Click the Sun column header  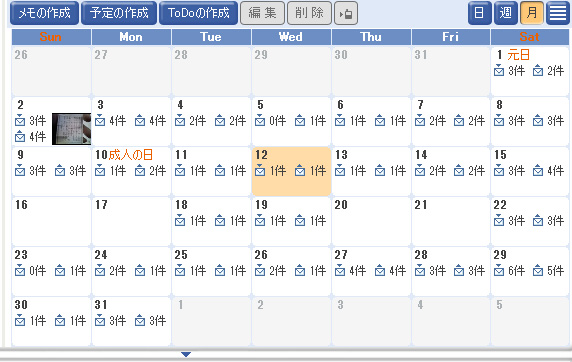51,37
